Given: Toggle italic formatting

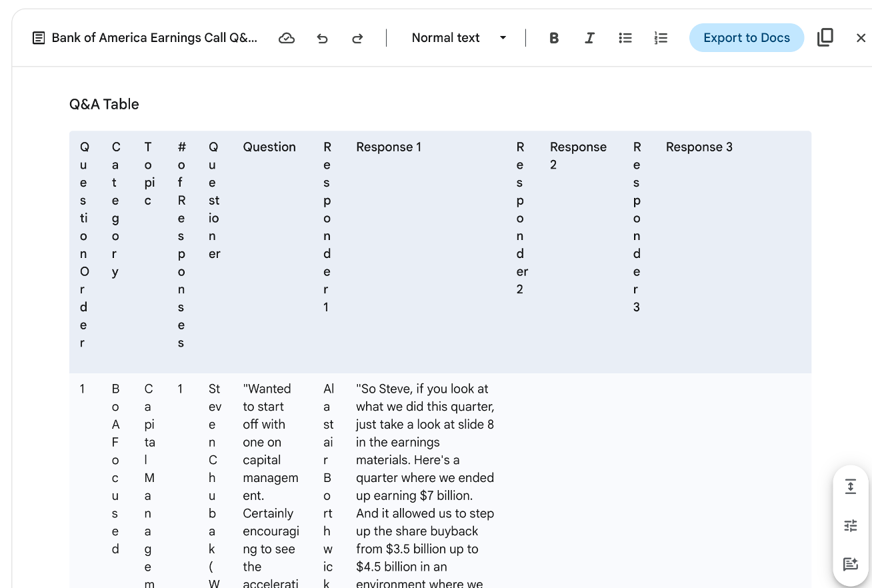Looking at the screenshot, I should click(x=589, y=38).
